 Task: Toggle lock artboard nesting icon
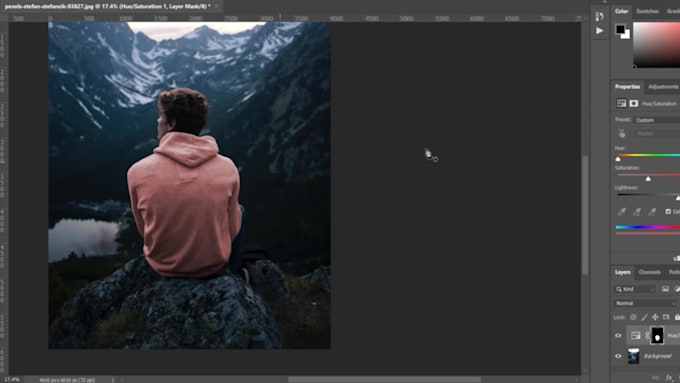pos(666,317)
